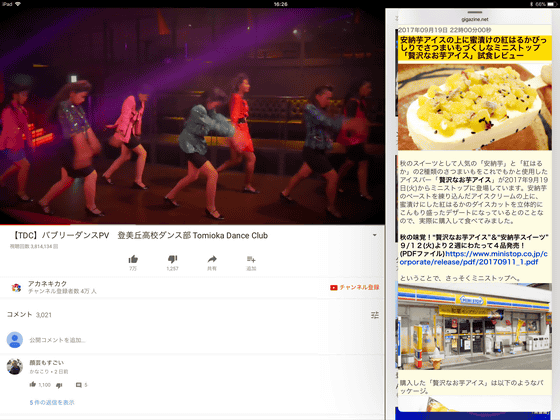Like the 顔芸もすごい comment
The height and width of the screenshot is (420, 560).
click(32, 385)
